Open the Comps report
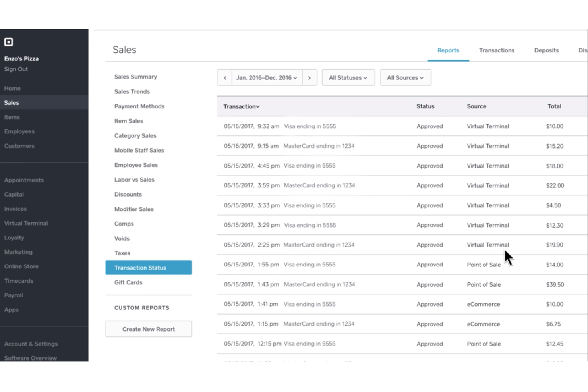This screenshot has height=392, width=588. 124,224
